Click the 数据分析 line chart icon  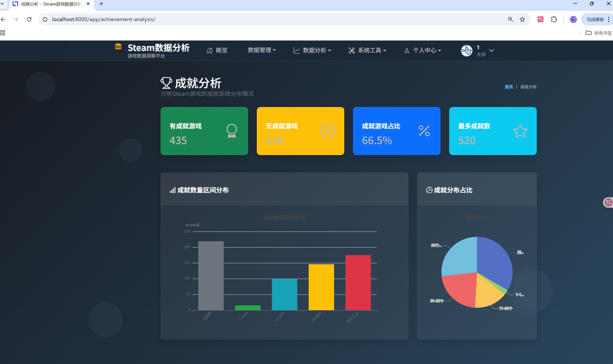pos(297,50)
